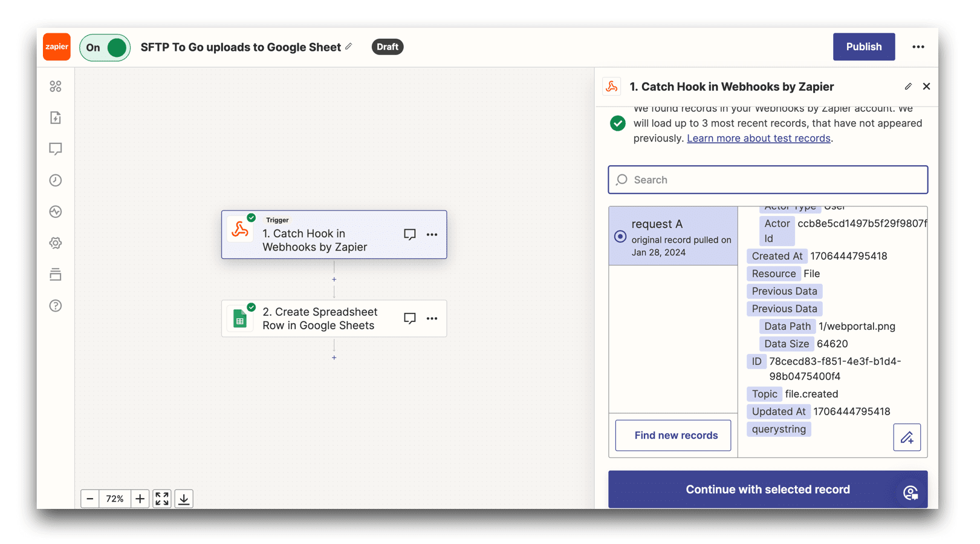Open the versions stack sidebar icon
This screenshot has height=544, width=980.
(x=56, y=274)
